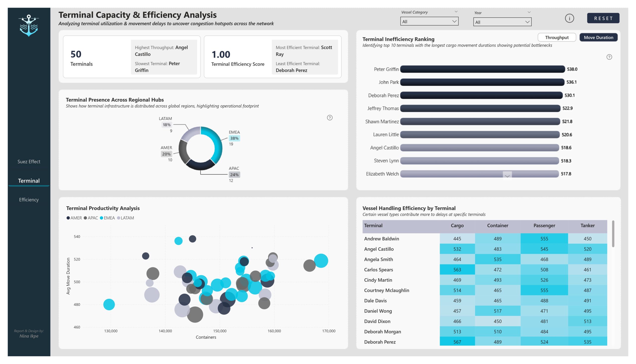Click help icon in Inefficiency Ranking panel

[x=609, y=57]
